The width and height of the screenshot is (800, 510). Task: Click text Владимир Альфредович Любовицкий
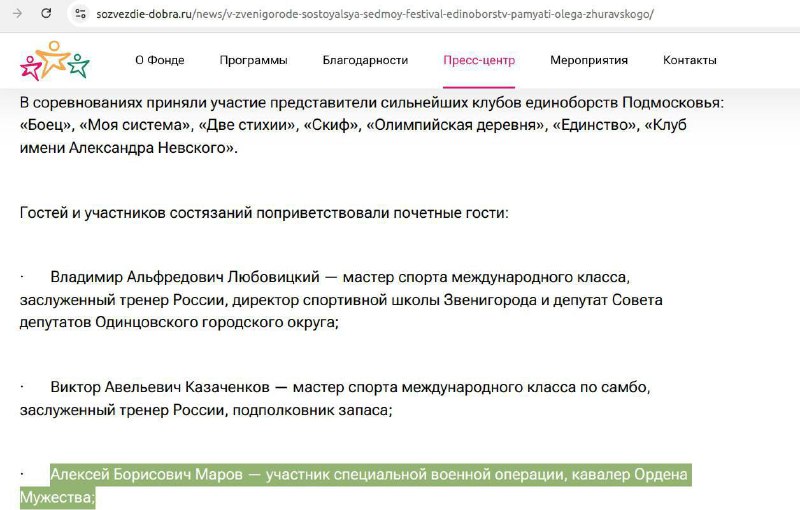coord(185,277)
